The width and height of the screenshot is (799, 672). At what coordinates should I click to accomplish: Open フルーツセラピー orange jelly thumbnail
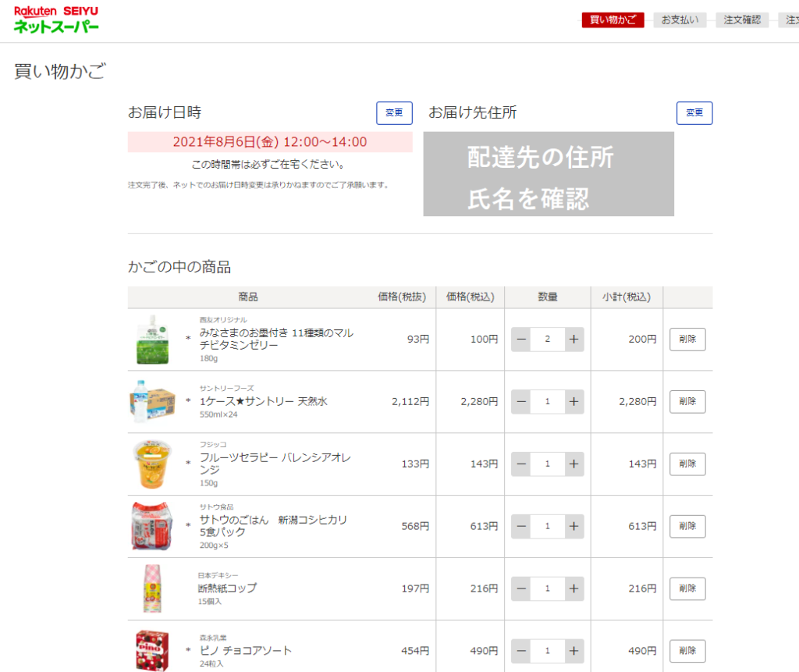pos(152,464)
